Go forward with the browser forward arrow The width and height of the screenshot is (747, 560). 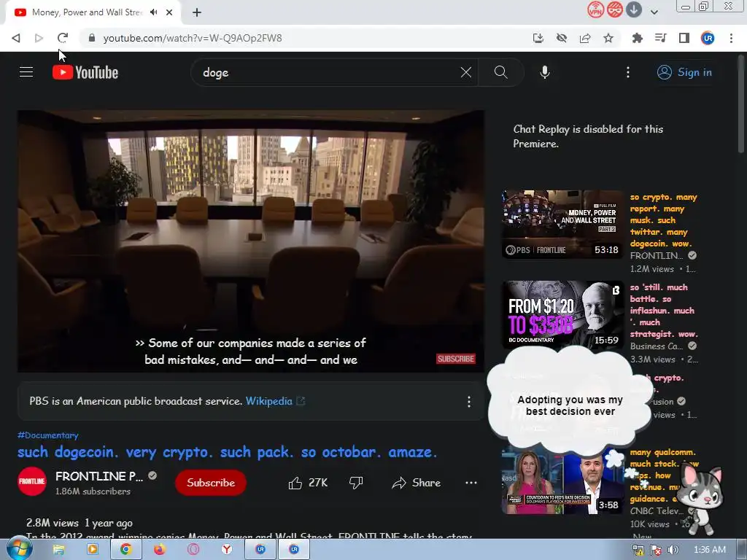[x=39, y=38]
